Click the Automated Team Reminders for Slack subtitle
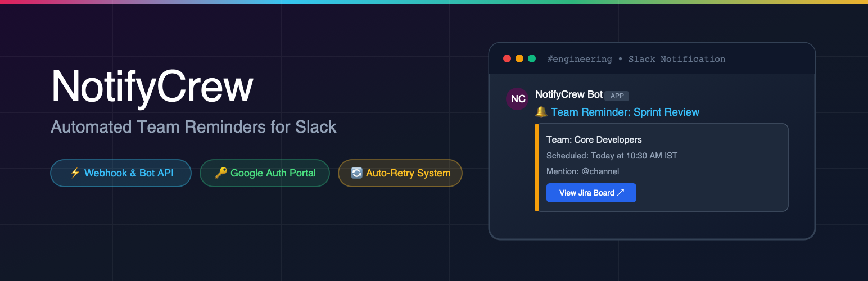 (x=193, y=127)
